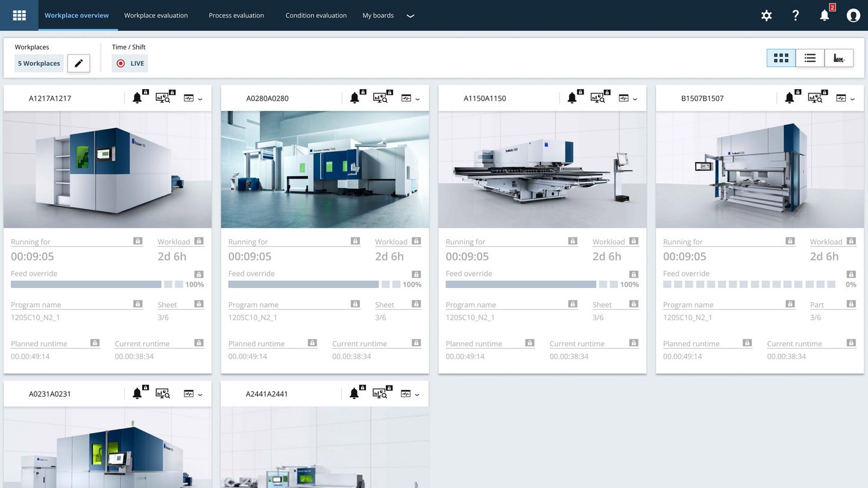Click the Feed override bar on A1217A1217
The width and height of the screenshot is (868, 488).
[86, 284]
